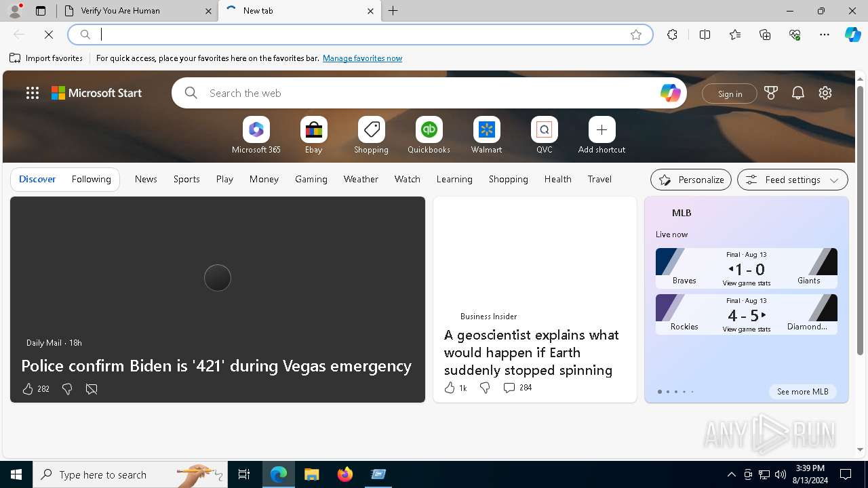The width and height of the screenshot is (868, 488).
Task: Add this page to favorites star
Action: pyautogui.click(x=636, y=35)
